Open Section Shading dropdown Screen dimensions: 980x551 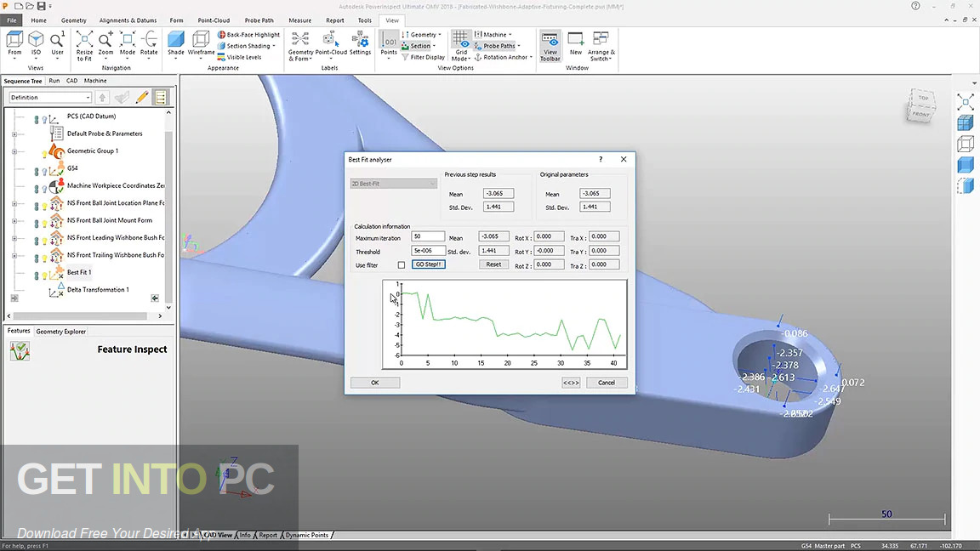pos(248,46)
